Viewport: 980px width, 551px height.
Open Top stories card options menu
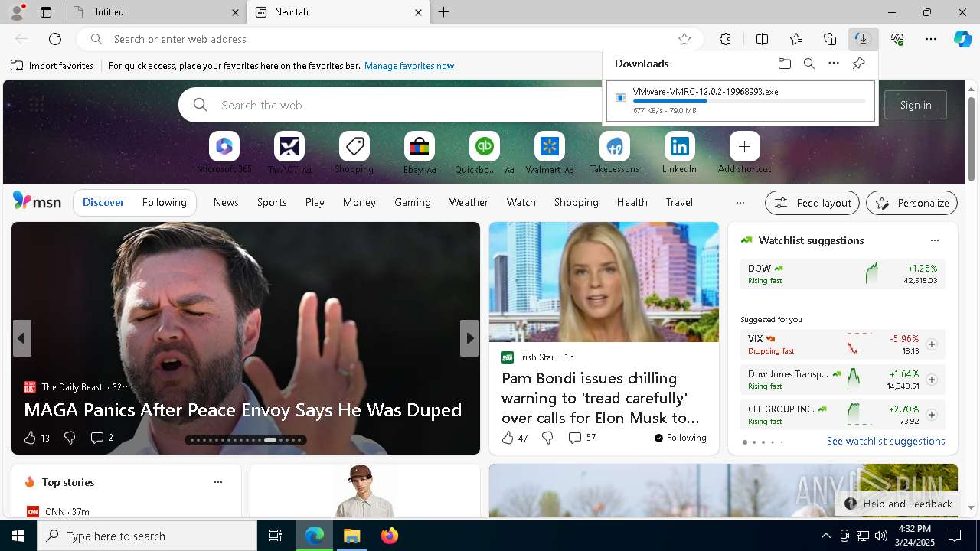click(218, 482)
